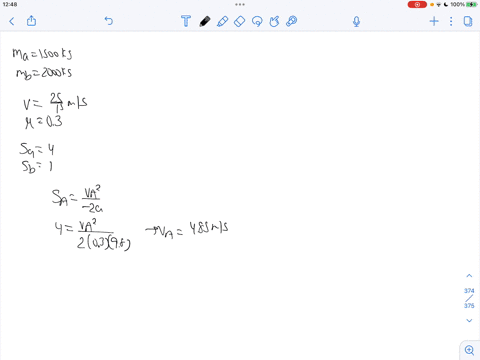480x360 pixels.
Task: Undo the last stroke
Action: click(109, 21)
